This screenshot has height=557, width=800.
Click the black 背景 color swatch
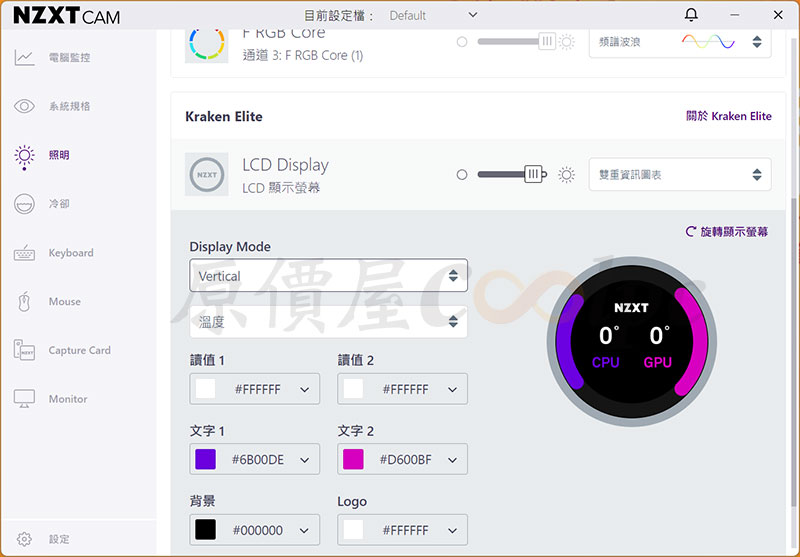click(x=206, y=530)
